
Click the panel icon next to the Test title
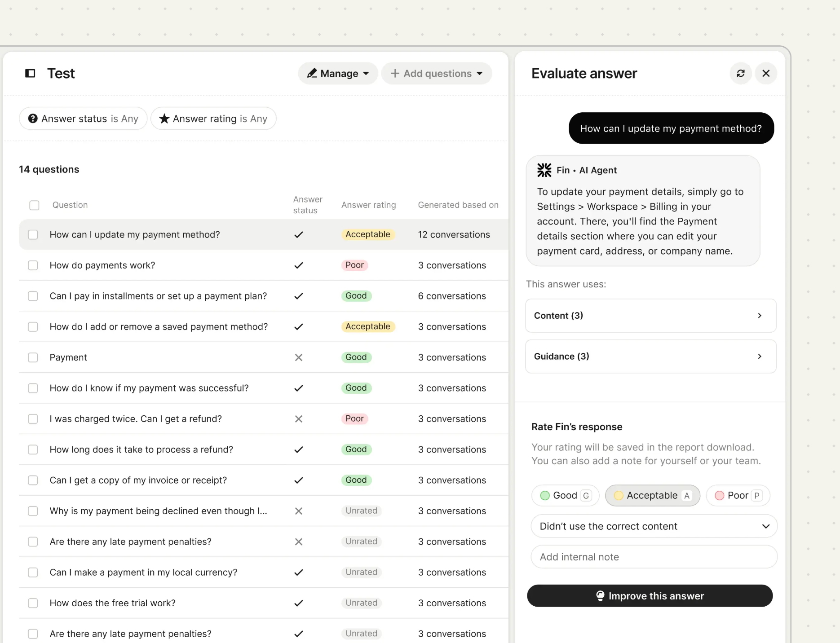[30, 73]
